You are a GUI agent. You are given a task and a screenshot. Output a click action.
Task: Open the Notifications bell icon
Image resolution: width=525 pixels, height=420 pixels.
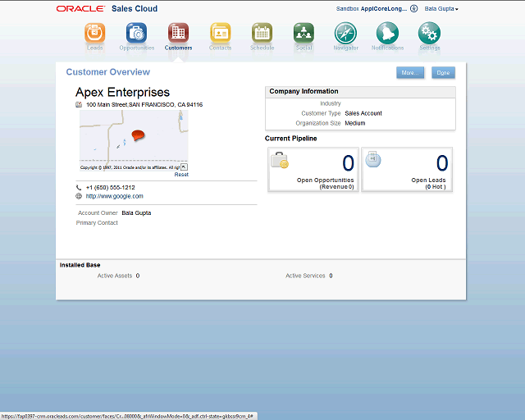click(387, 33)
